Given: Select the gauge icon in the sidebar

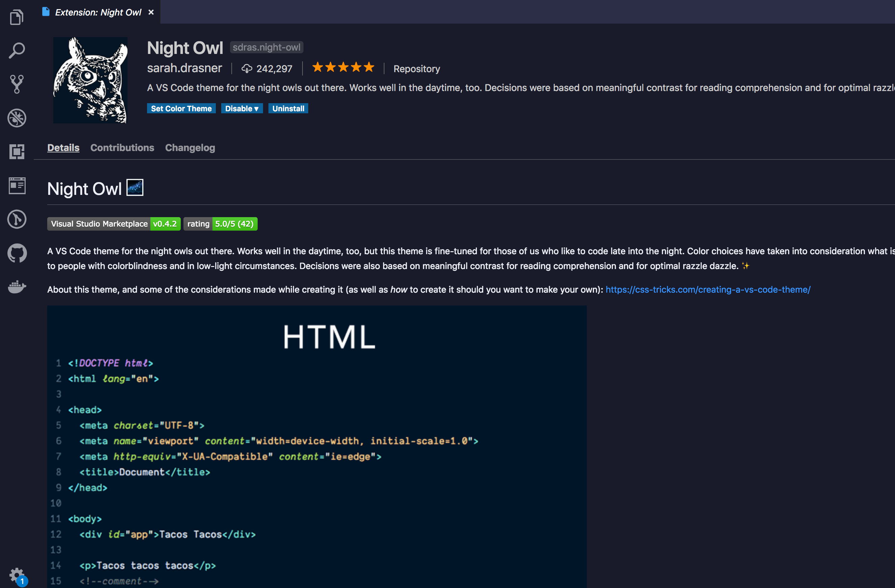Looking at the screenshot, I should pos(17,219).
